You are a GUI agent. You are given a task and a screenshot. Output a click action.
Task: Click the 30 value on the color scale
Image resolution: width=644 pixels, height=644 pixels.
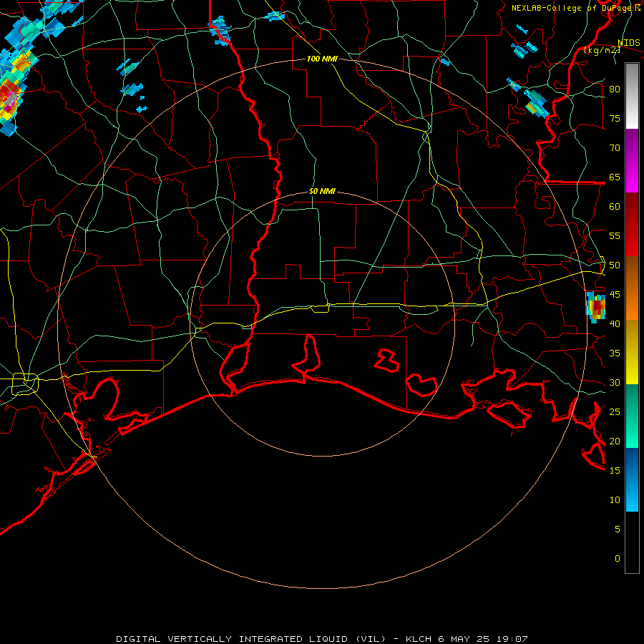click(615, 383)
